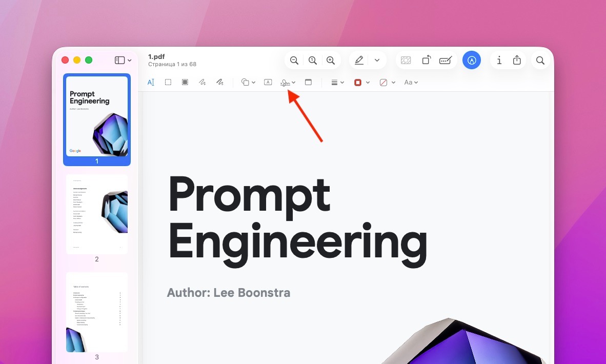Viewport: 606px width, 364px height.
Task: Open the sidebar view options chevron
Action: tap(130, 60)
